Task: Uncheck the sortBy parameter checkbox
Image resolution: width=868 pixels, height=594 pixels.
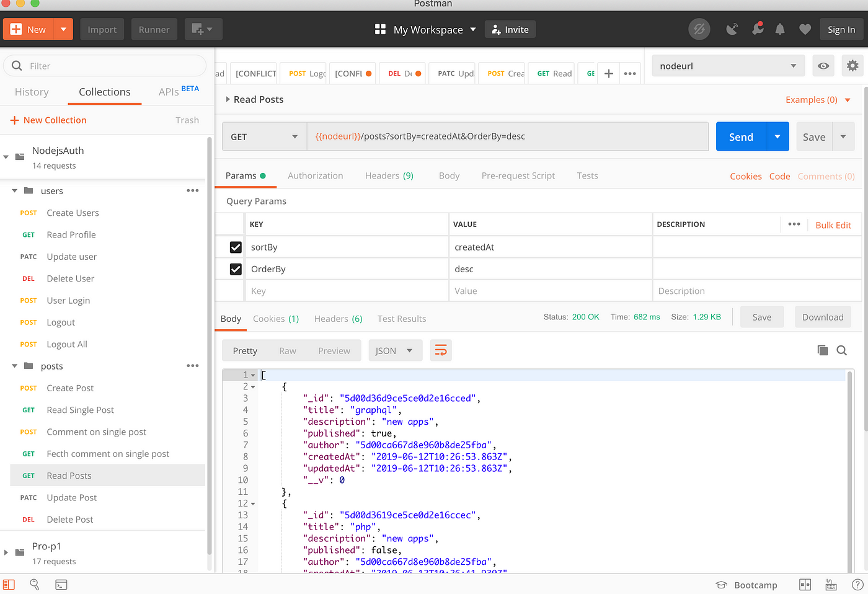Action: [x=236, y=247]
